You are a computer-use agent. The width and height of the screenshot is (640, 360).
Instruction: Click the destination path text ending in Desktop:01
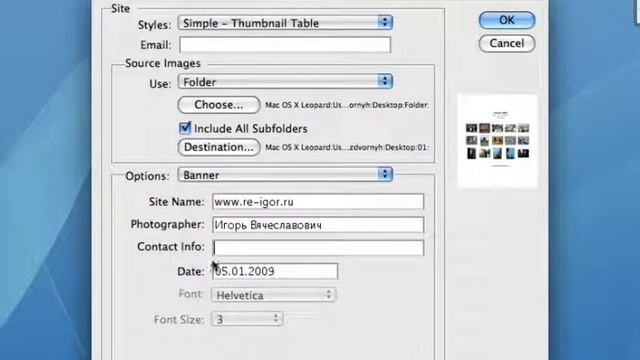(347, 147)
